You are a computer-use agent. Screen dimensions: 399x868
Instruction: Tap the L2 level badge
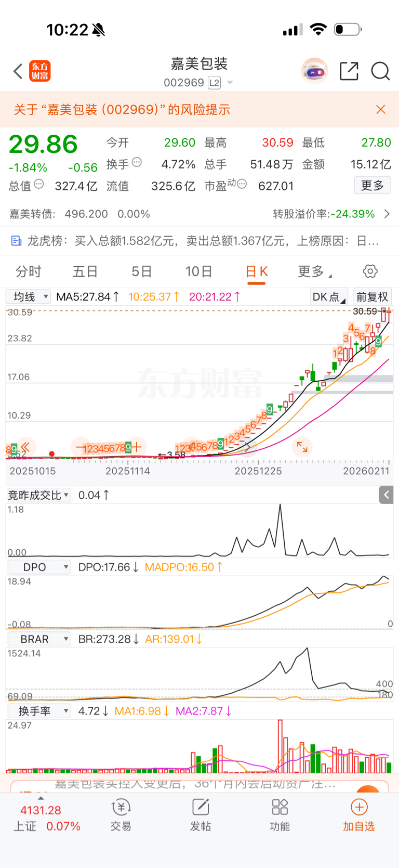coord(214,83)
